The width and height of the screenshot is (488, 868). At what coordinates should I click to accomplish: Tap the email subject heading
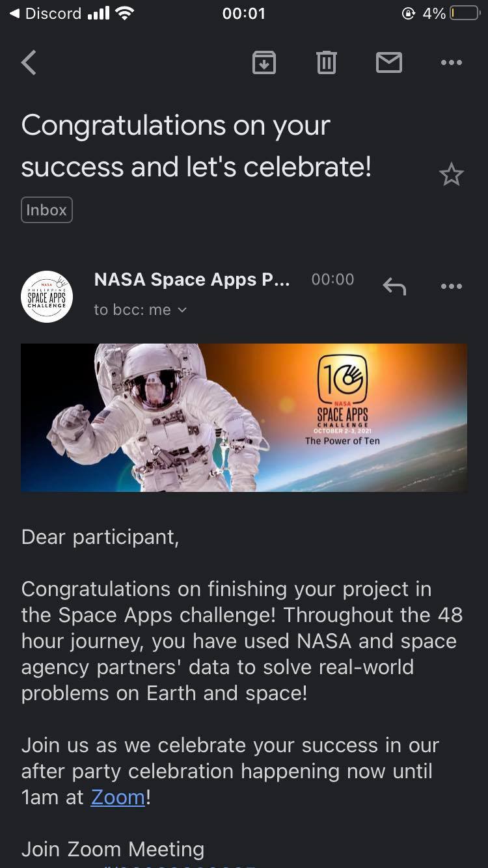coord(195,146)
